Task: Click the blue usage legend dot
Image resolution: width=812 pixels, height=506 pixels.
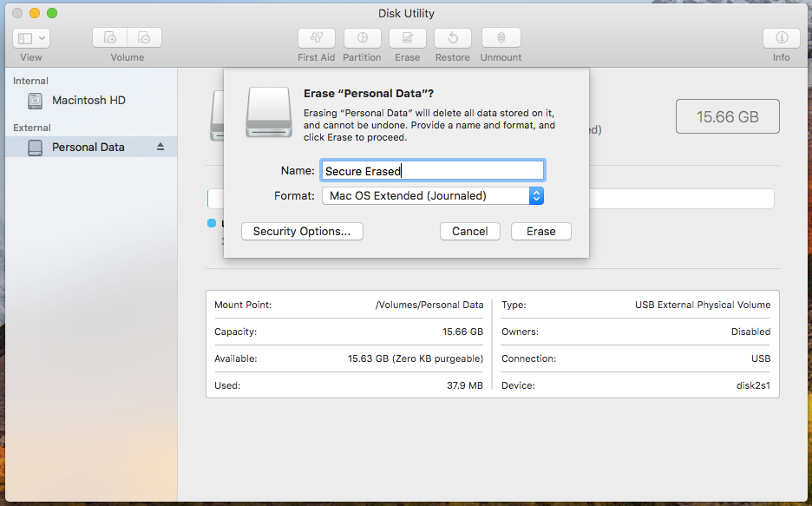Action: coord(212,223)
